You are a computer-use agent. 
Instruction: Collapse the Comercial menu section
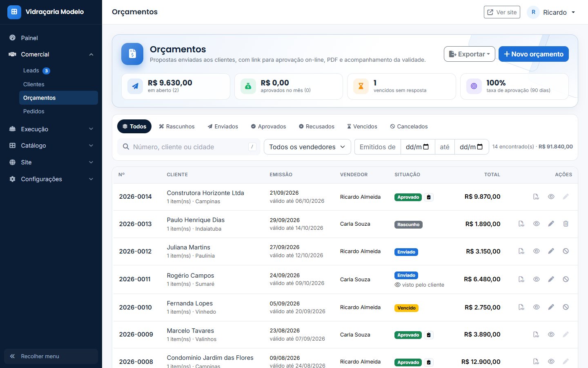pos(51,54)
